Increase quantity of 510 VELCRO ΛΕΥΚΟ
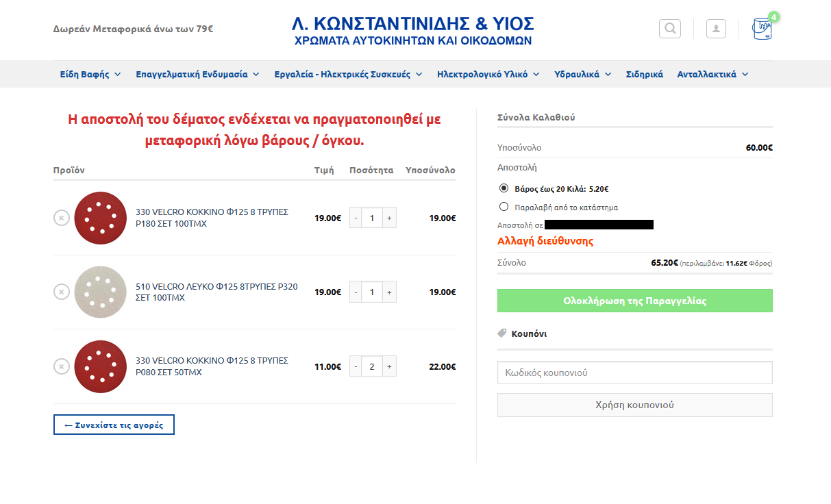 (388, 291)
